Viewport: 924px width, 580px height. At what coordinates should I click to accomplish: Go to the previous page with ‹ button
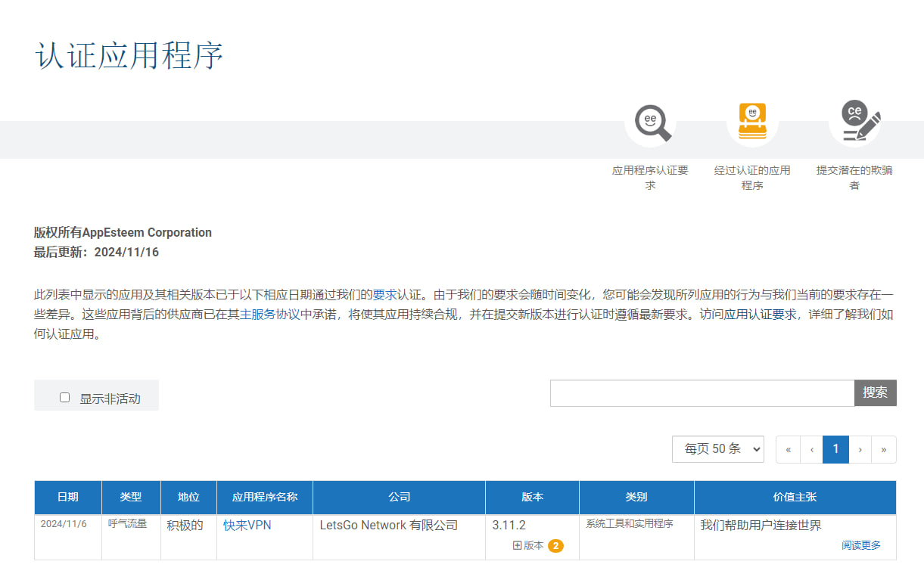pyautogui.click(x=812, y=449)
